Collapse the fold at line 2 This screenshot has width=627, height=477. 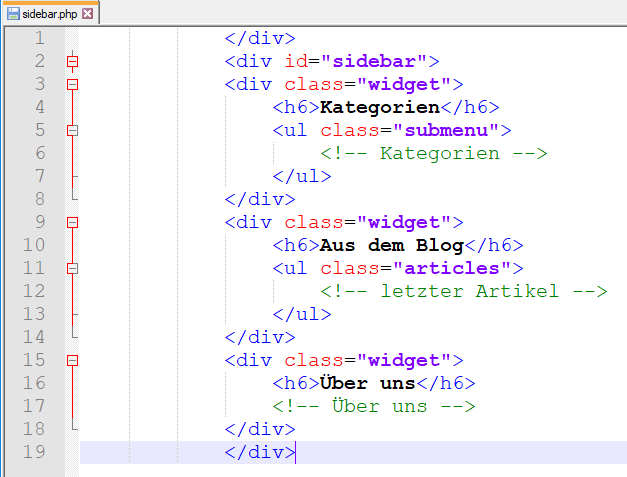pos(72,61)
